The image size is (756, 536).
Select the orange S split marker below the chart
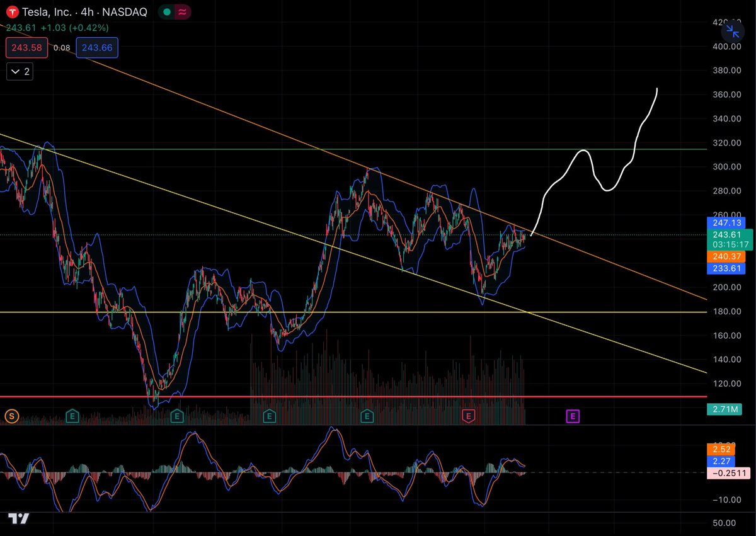click(x=11, y=416)
